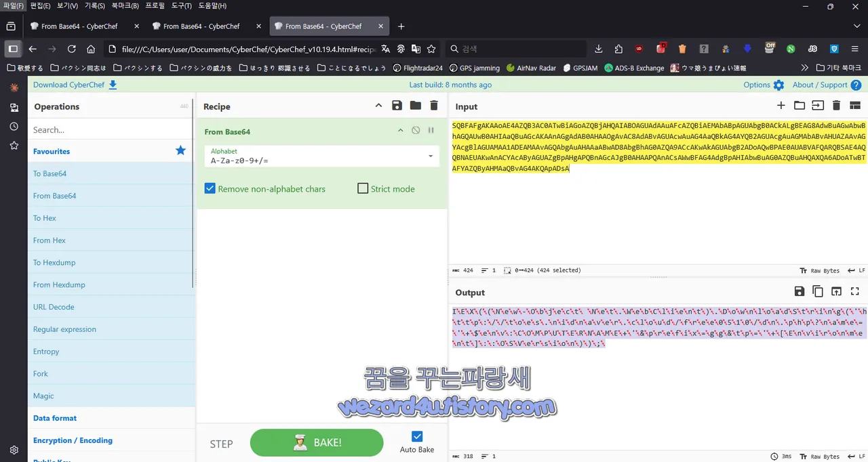The height and width of the screenshot is (462, 868).
Task: Open a new browser tab
Action: tap(401, 26)
